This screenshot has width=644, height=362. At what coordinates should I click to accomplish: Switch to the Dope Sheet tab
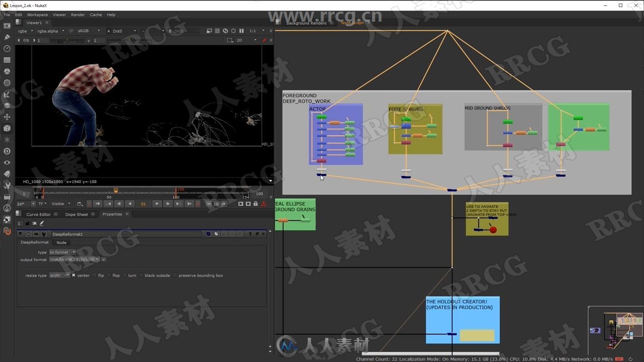click(76, 214)
